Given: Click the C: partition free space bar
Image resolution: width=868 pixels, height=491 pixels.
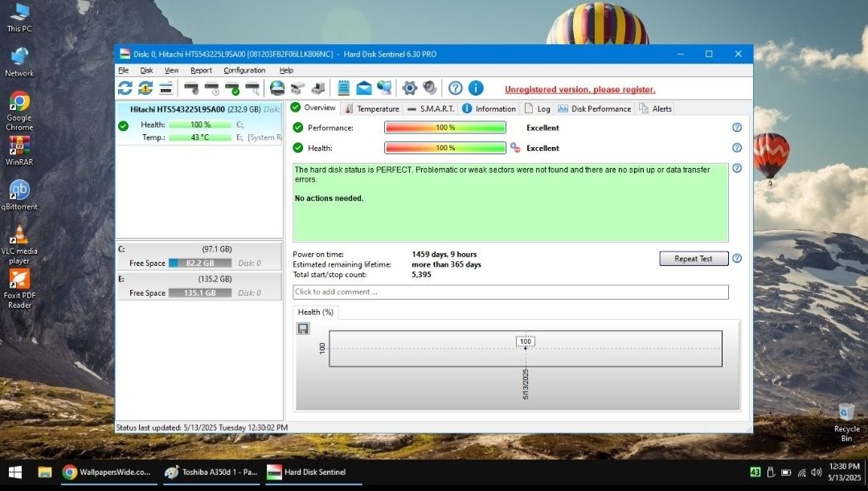Looking at the screenshot, I should click(x=200, y=263).
